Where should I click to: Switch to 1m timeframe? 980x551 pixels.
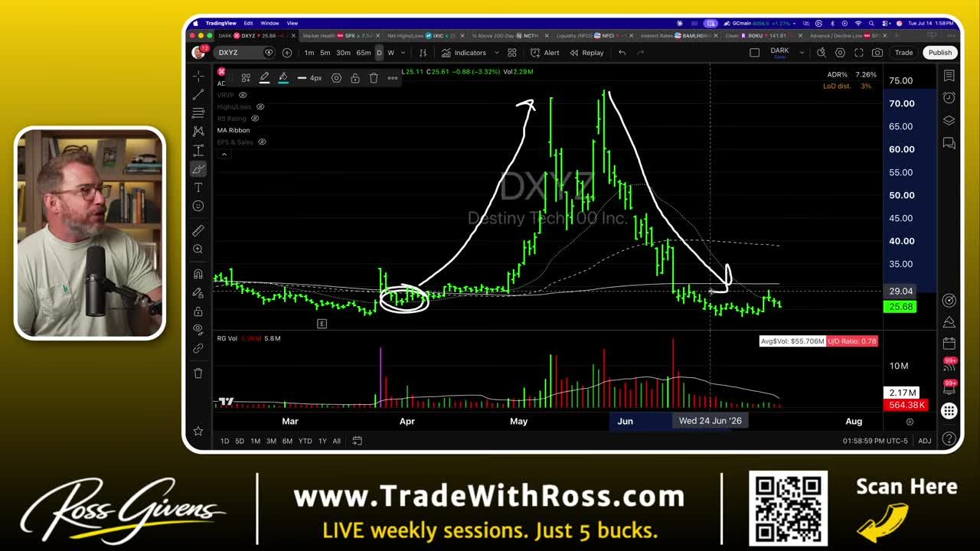point(309,53)
